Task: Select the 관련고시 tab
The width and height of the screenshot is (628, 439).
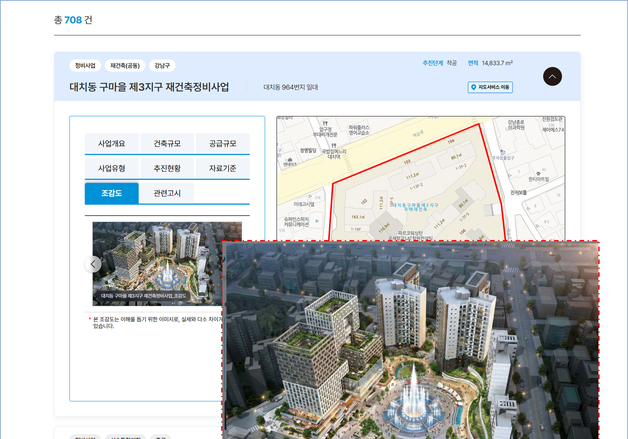Action: pos(167,193)
